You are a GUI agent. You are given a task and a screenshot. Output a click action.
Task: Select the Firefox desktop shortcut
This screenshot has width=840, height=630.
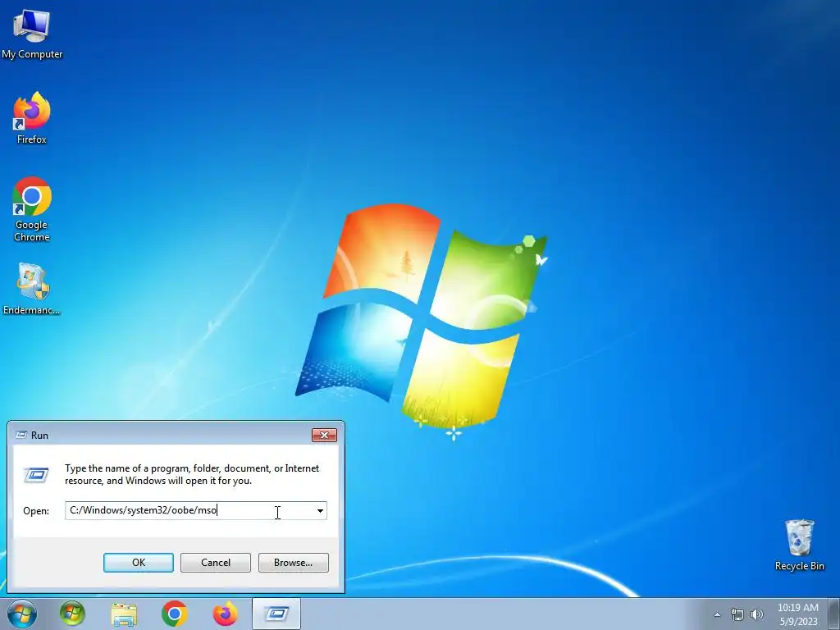click(32, 118)
